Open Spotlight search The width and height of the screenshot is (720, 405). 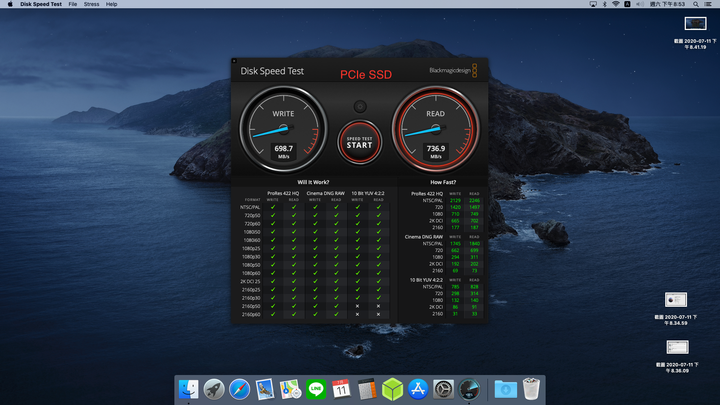[696, 4]
